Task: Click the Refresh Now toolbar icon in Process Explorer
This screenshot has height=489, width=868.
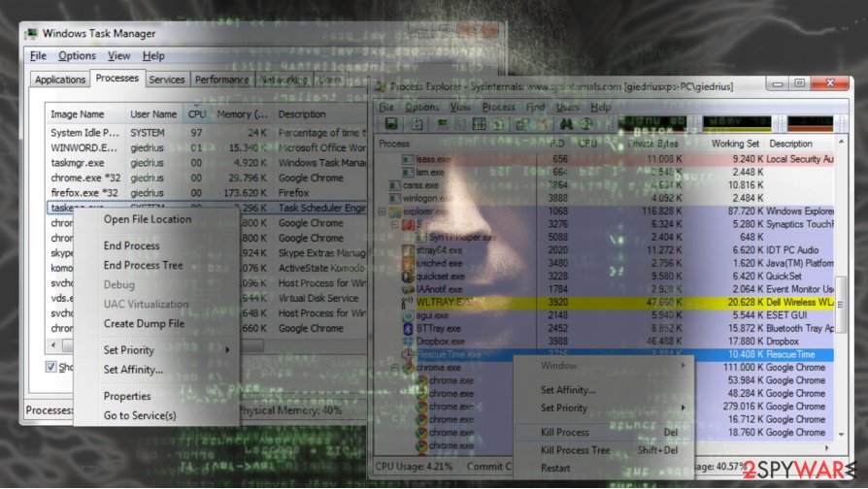Action: coord(417,124)
